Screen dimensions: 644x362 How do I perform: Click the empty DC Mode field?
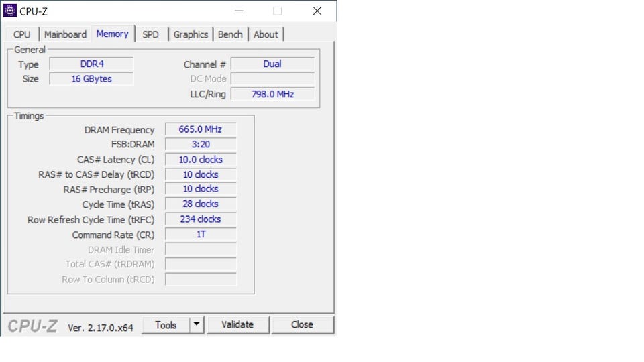273,79
